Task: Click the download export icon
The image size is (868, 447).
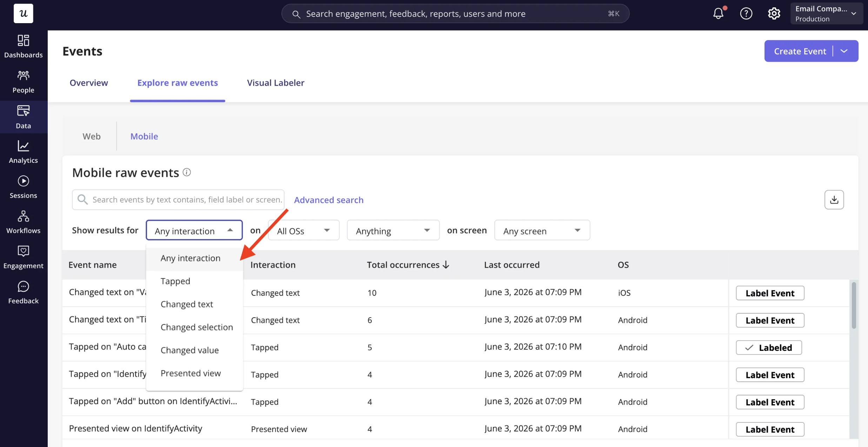Action: point(834,200)
